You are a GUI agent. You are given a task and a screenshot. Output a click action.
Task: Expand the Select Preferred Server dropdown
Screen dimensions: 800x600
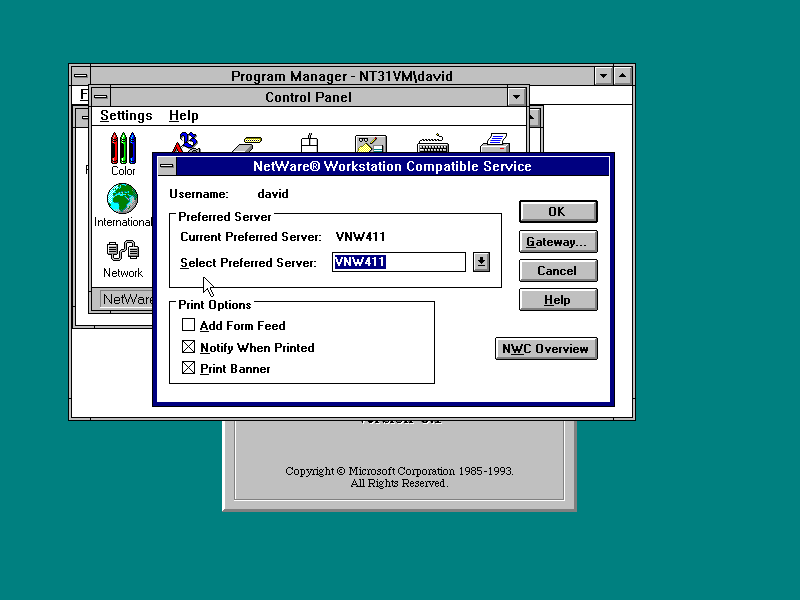[481, 262]
